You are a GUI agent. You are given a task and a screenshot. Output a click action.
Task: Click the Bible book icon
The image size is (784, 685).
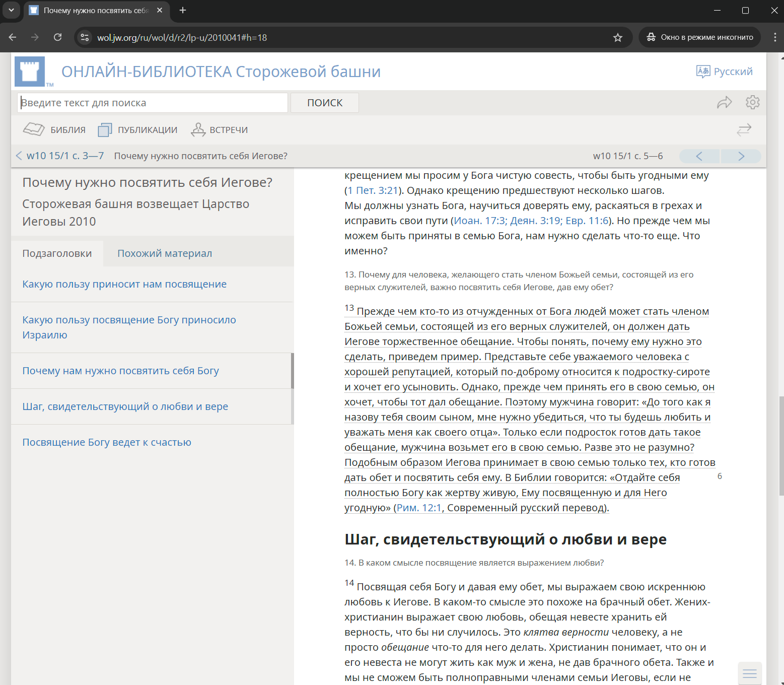click(x=34, y=129)
